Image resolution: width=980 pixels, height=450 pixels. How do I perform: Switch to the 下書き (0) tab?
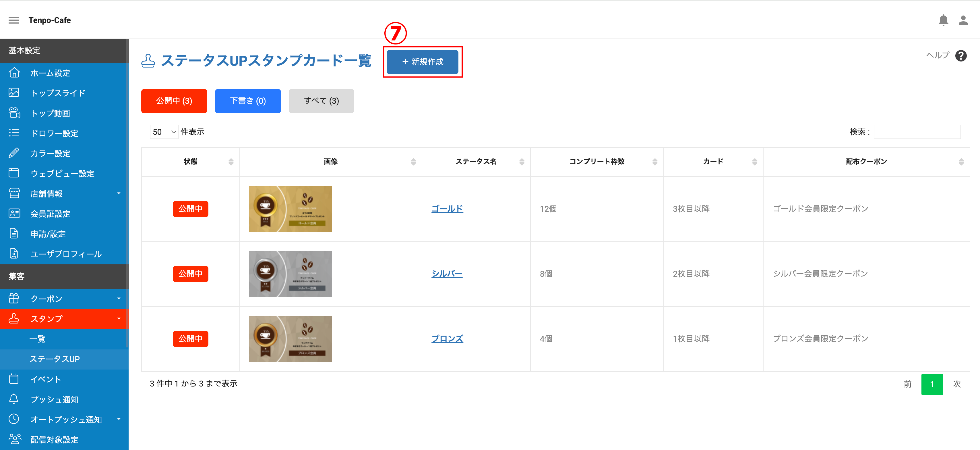pos(248,101)
